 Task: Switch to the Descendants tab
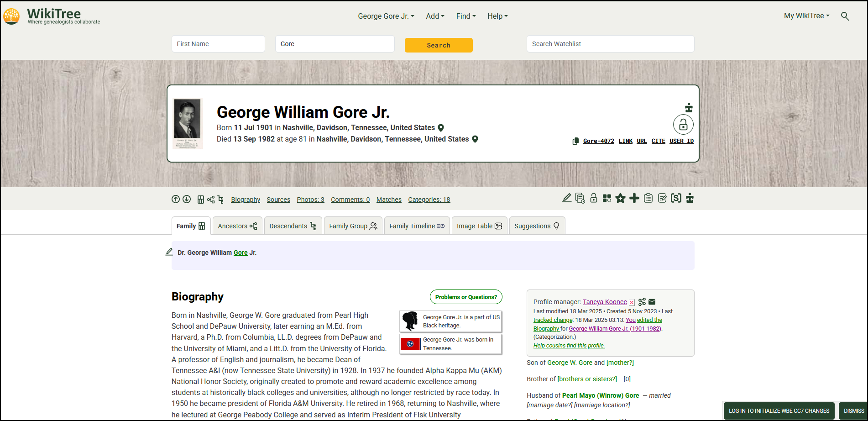293,226
